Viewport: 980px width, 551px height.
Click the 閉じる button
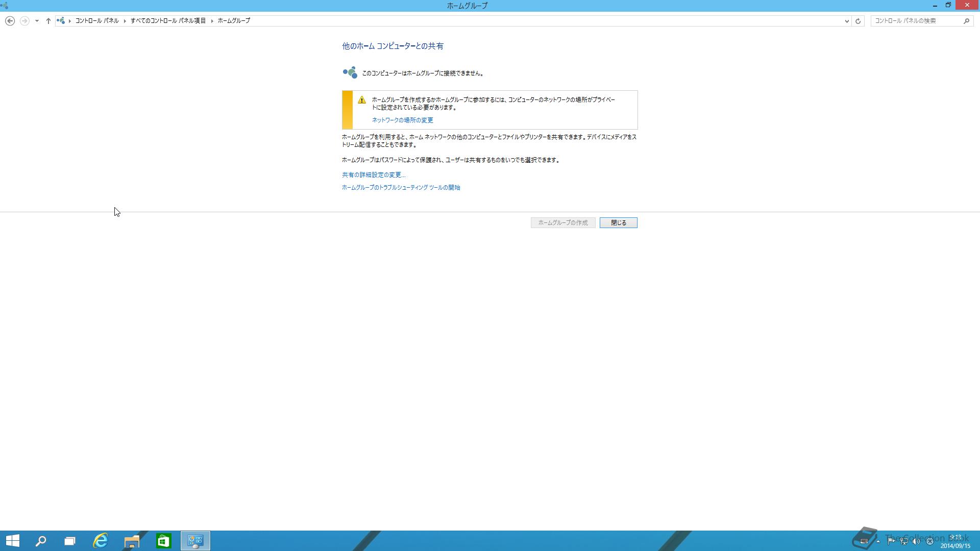pos(619,223)
